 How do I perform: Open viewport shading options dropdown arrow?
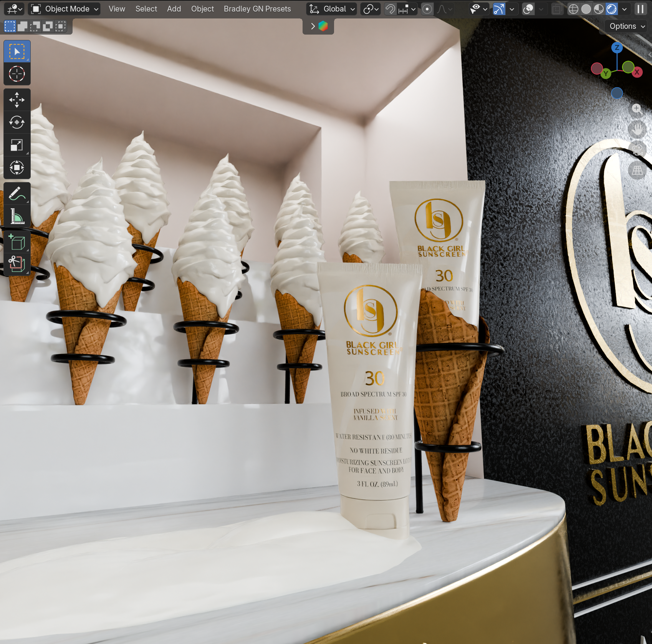624,9
